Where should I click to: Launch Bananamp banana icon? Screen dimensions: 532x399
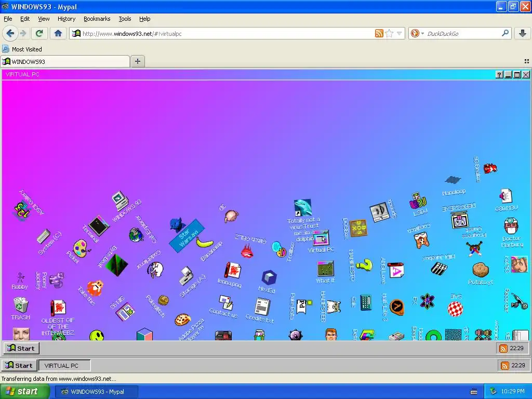[x=204, y=242]
